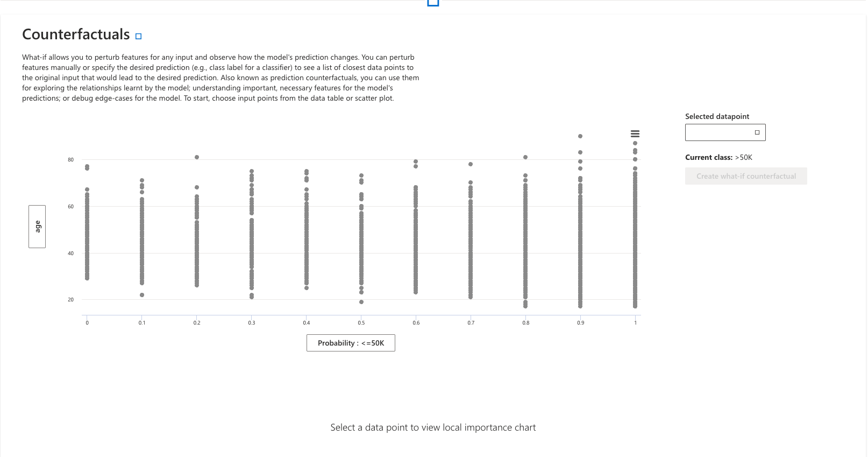Viewport: 868px width, 457px height.
Task: Click the blue icon at top center
Action: pyautogui.click(x=433, y=3)
